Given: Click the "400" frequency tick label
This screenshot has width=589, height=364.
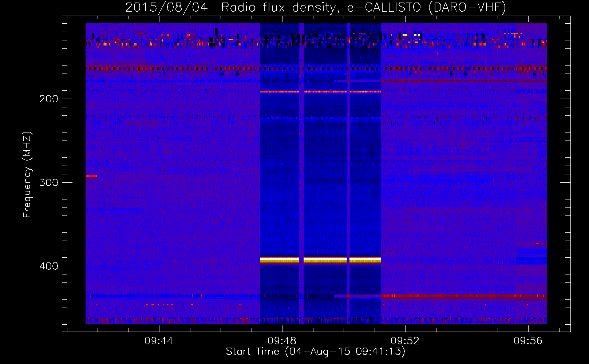Looking at the screenshot, I should (x=49, y=266).
